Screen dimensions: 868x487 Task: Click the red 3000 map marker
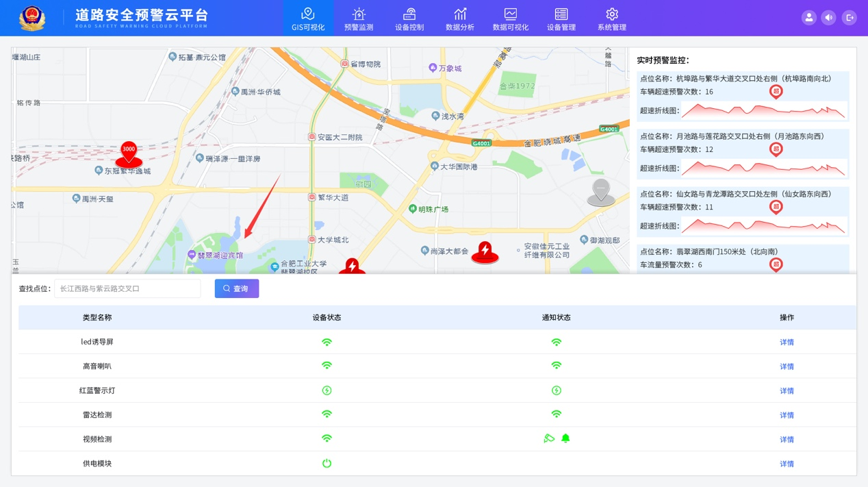coord(129,154)
